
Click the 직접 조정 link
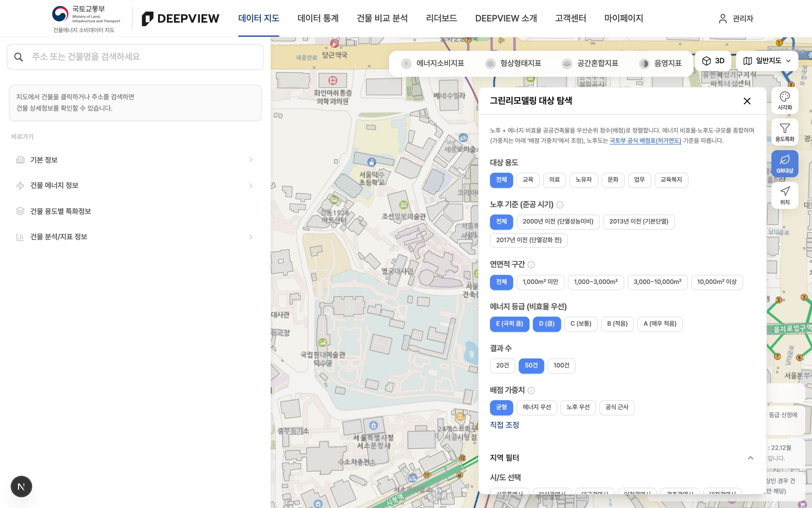pyautogui.click(x=504, y=425)
